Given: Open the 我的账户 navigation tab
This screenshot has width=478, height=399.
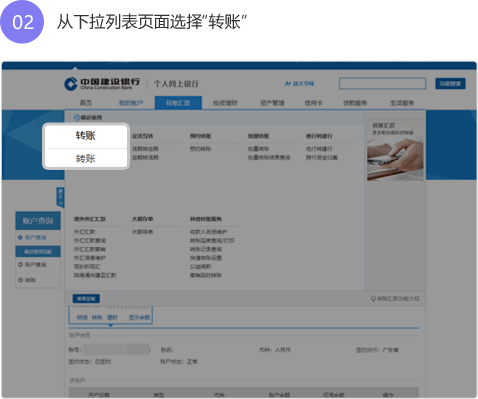Looking at the screenshot, I should pos(131,103).
